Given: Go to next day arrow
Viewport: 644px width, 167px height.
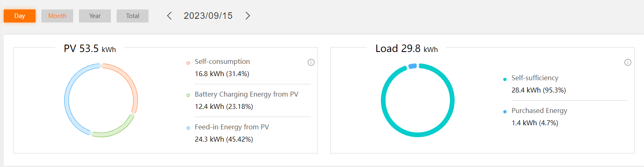Looking at the screenshot, I should click(248, 16).
